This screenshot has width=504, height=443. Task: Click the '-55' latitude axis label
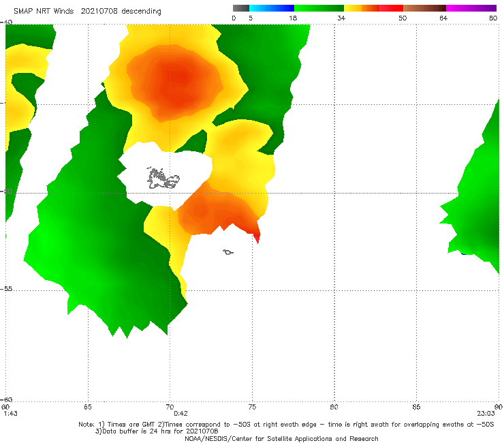pos(6,288)
